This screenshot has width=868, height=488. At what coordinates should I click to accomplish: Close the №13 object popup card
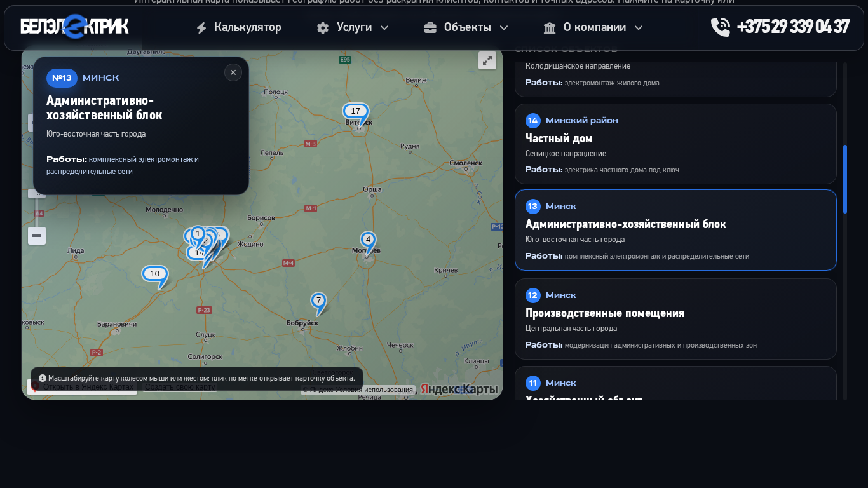(x=233, y=72)
